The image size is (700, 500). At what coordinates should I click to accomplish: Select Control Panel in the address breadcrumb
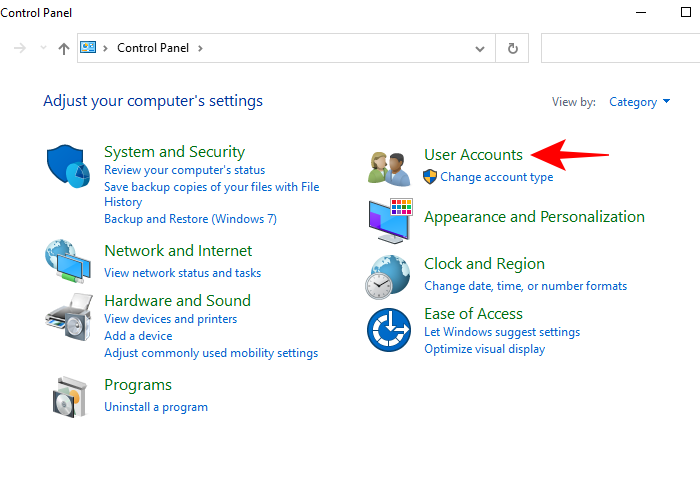[152, 48]
